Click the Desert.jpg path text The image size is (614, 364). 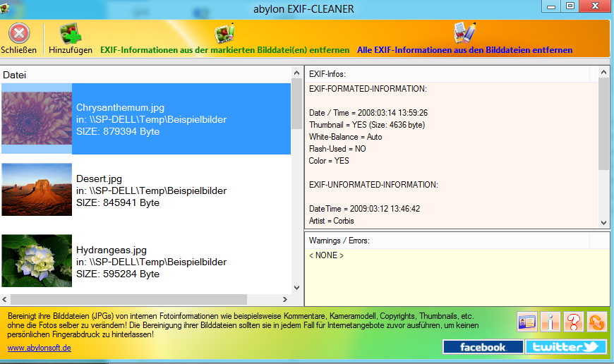pos(151,191)
